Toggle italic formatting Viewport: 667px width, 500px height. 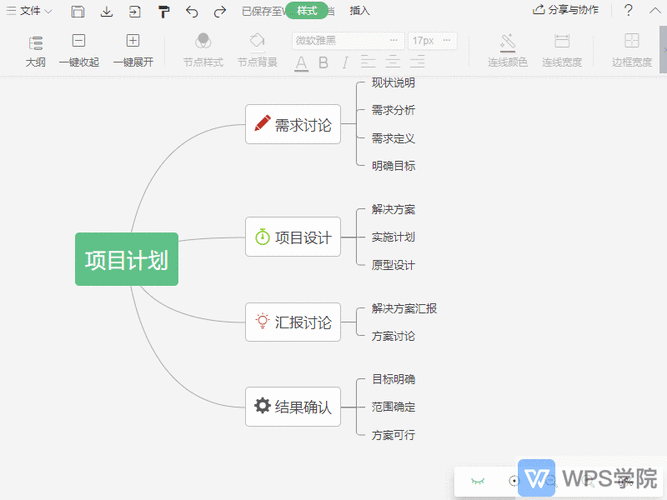tap(345, 63)
